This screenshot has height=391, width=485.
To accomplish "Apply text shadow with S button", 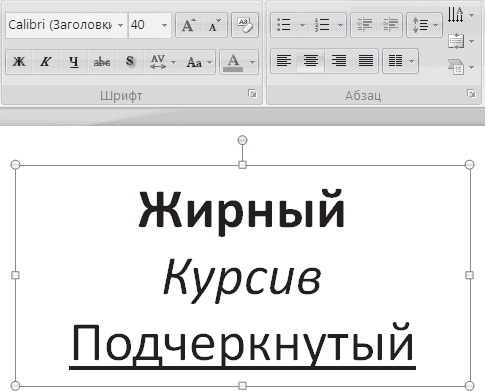I will pos(130,62).
